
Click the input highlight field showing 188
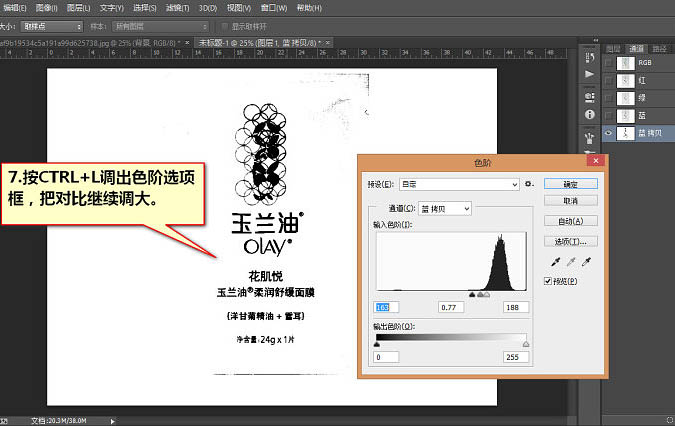[x=516, y=307]
